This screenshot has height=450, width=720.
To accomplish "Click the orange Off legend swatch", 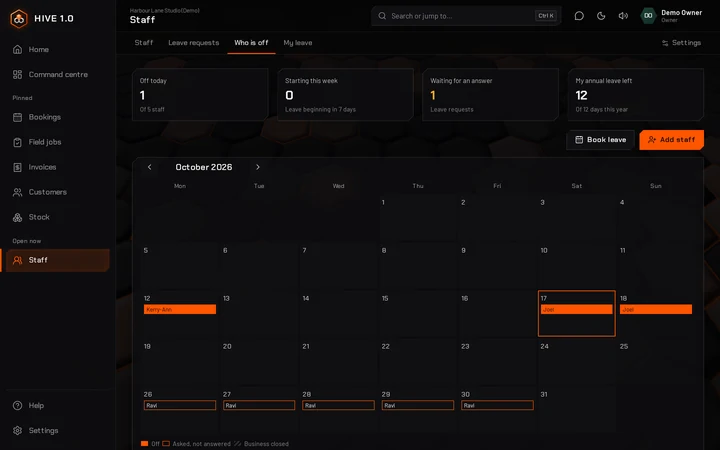I will tap(145, 444).
